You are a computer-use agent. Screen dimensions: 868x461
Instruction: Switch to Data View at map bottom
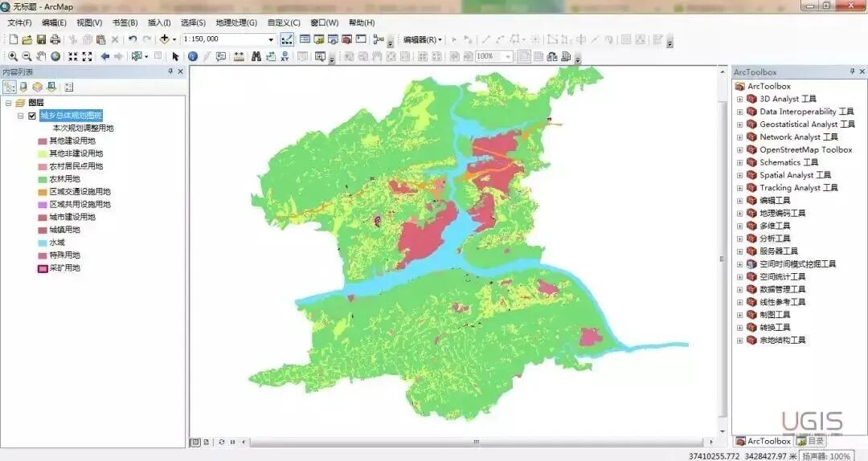(x=195, y=443)
